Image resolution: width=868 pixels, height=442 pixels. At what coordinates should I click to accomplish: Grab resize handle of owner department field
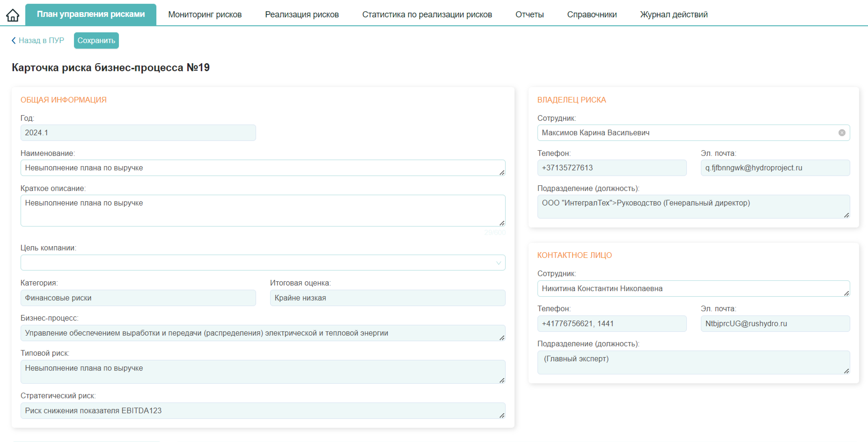[846, 215]
